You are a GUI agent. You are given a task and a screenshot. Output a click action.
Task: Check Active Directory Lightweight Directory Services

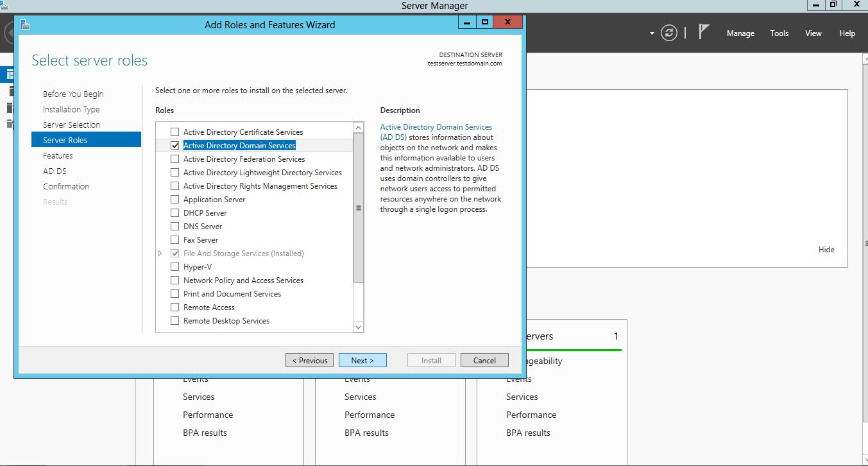coord(174,173)
